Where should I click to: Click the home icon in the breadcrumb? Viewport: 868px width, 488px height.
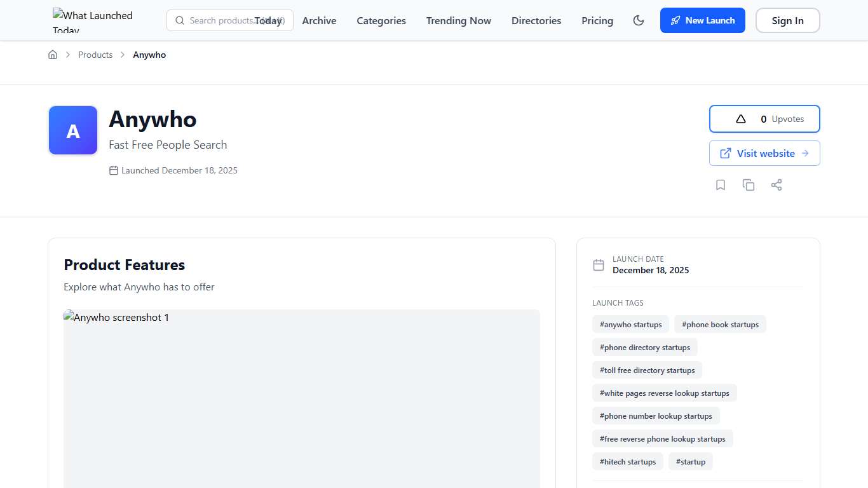pos(53,54)
